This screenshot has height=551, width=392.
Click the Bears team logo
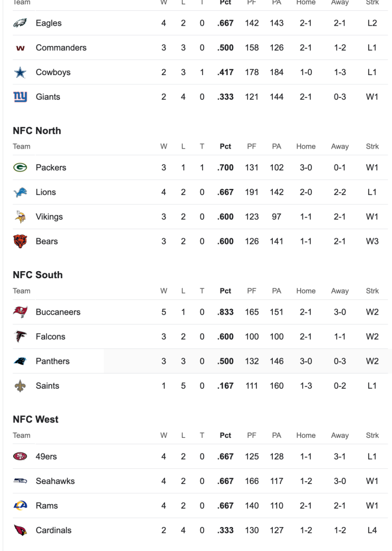point(20,241)
